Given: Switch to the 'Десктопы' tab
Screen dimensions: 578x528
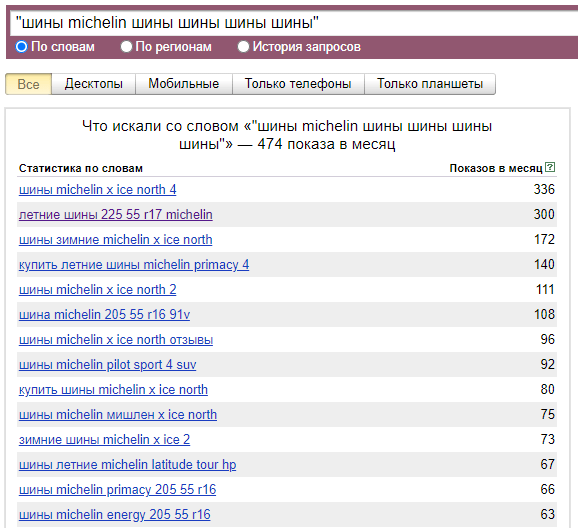Looking at the screenshot, I should [x=94, y=84].
